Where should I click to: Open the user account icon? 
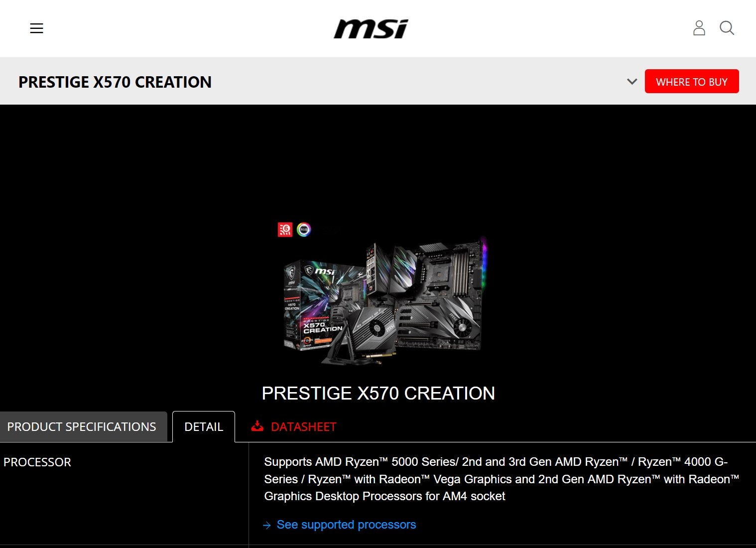click(x=699, y=28)
